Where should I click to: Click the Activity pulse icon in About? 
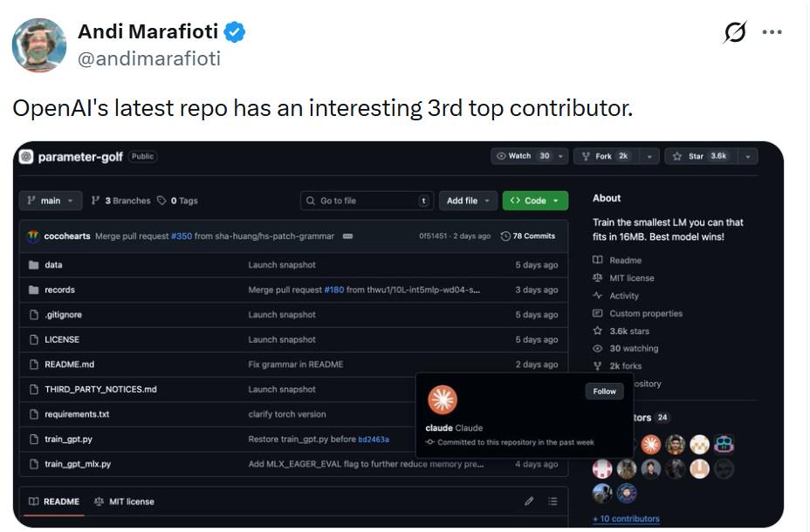tap(598, 296)
